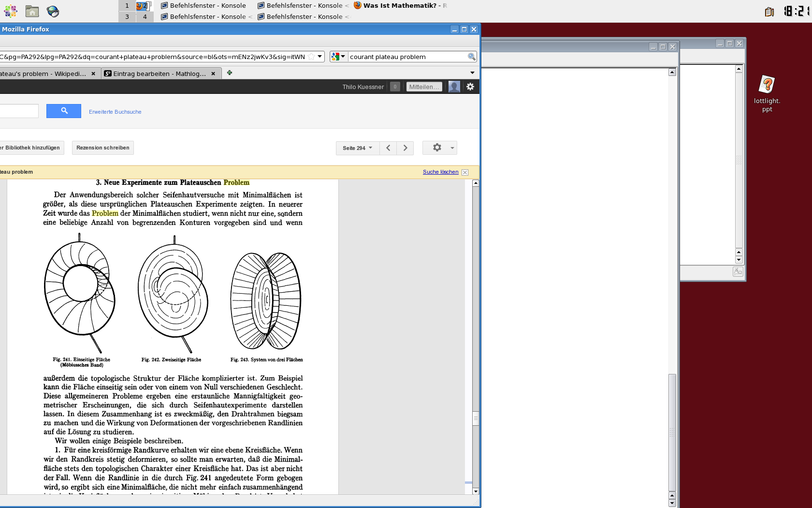Go to the previous book page arrow

click(388, 148)
